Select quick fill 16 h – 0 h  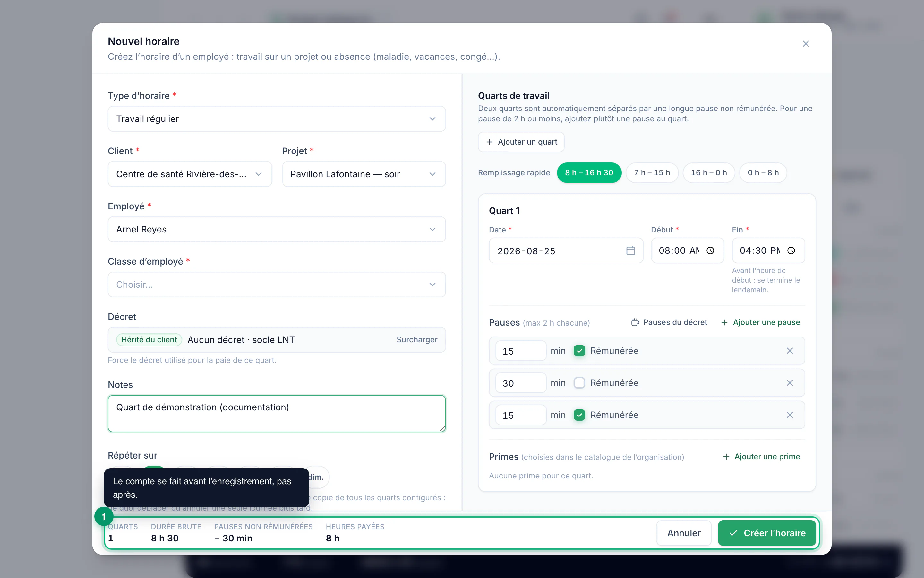pos(709,173)
